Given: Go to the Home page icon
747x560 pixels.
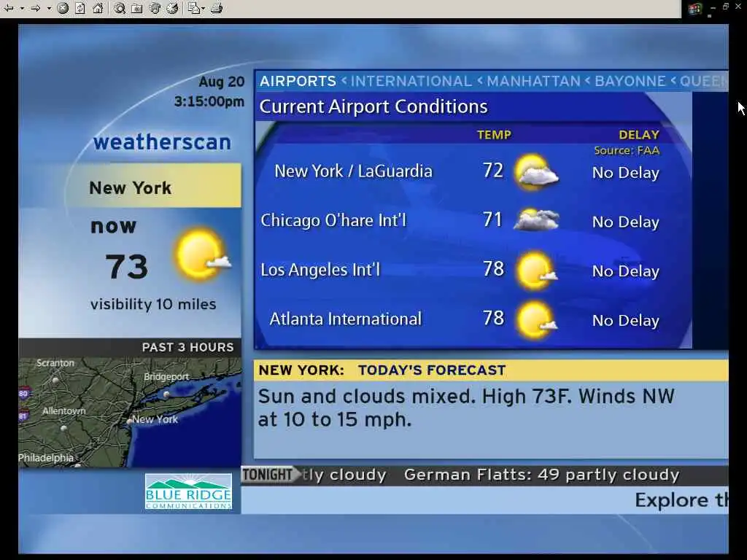Looking at the screenshot, I should 98,8.
